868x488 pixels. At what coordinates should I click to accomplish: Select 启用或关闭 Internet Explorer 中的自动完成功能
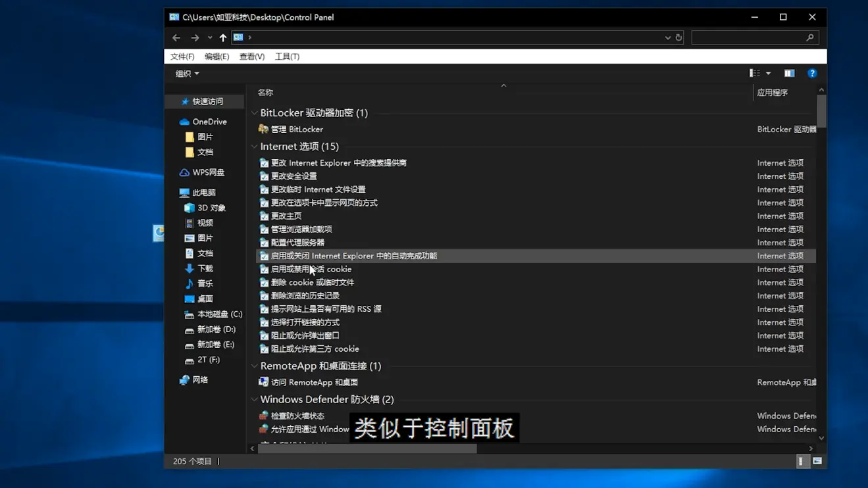(x=536, y=256)
